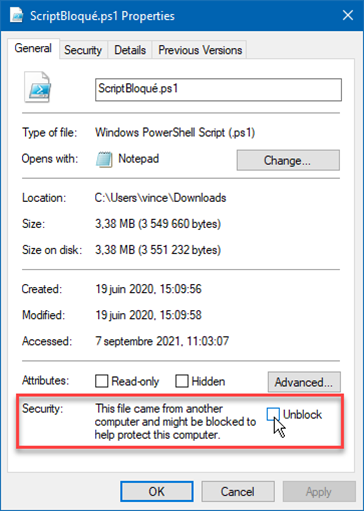Click the ScriptBloqué.ps1 filename field
The width and height of the screenshot is (364, 511).
[218, 89]
